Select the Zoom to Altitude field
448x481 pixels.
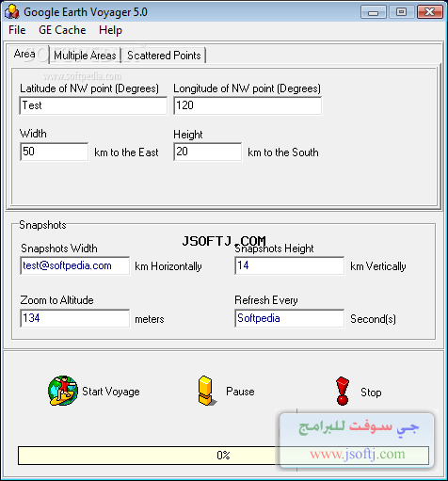(75, 318)
